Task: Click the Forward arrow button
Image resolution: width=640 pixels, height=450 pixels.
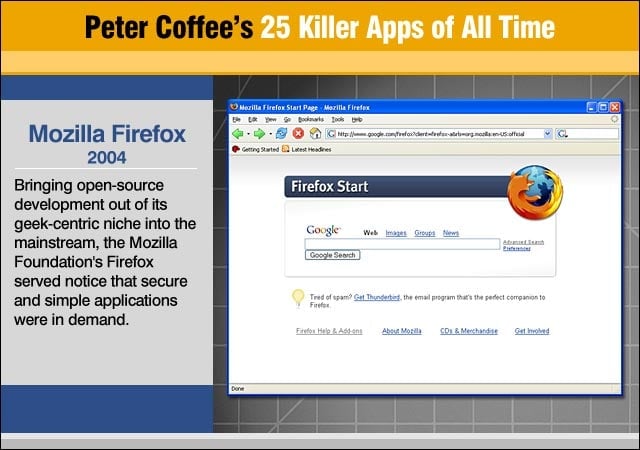Action: click(x=259, y=134)
